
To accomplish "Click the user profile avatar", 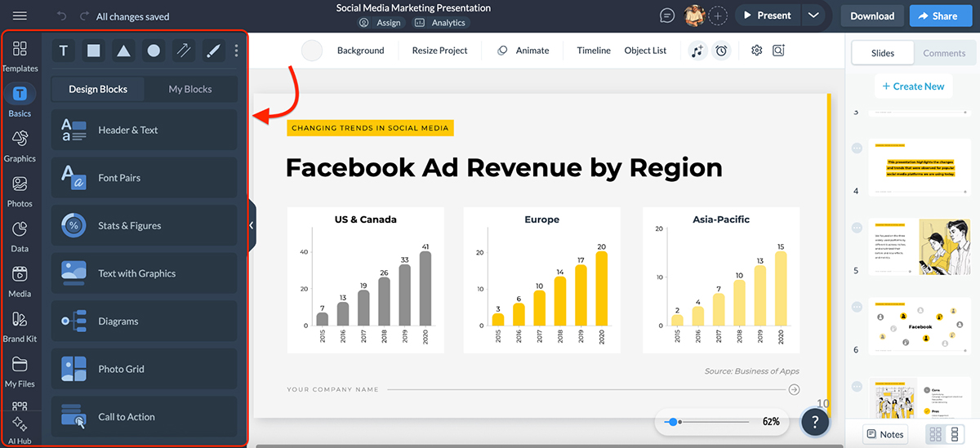I will (694, 16).
